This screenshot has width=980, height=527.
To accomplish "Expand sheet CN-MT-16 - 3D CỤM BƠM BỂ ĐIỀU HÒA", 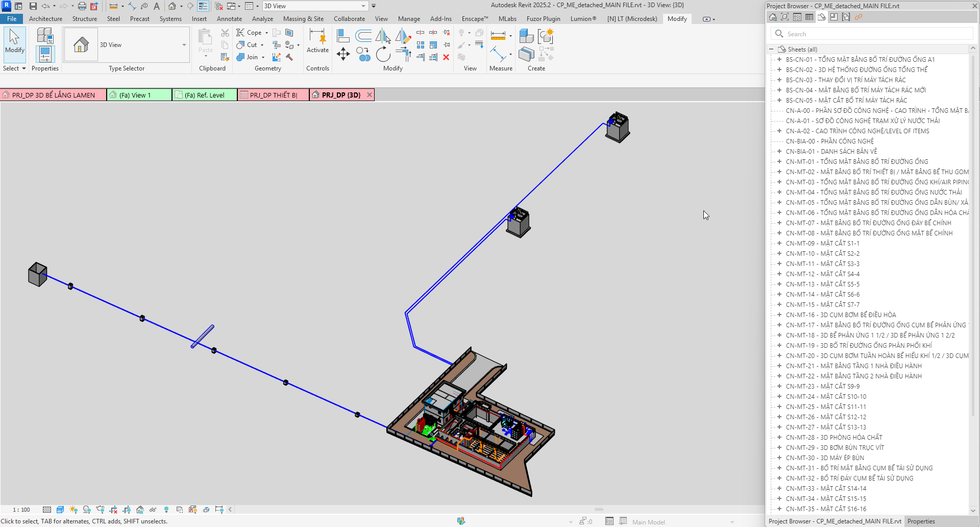I will pyautogui.click(x=779, y=315).
